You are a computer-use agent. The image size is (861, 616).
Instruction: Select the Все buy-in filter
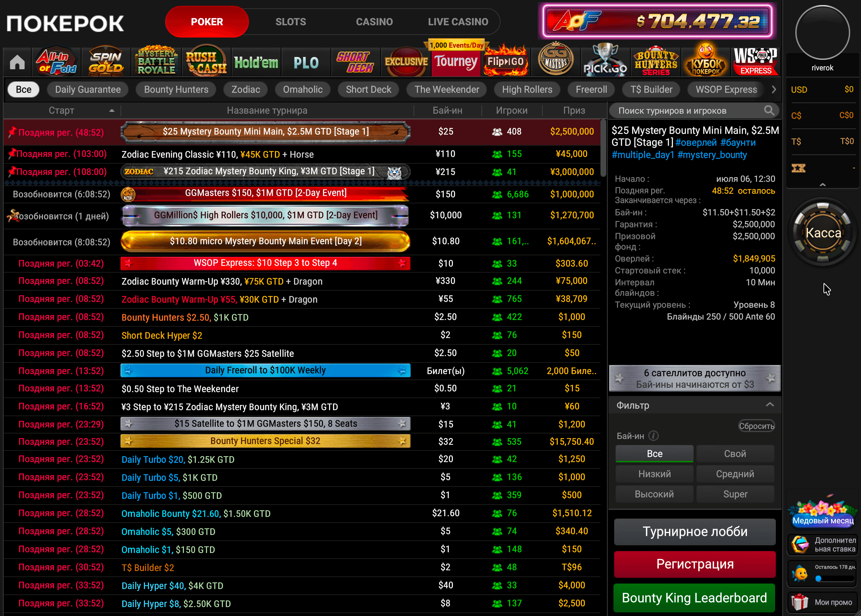pos(654,454)
